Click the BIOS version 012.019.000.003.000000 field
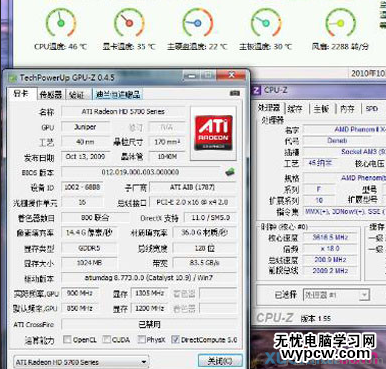Viewport: 386px width, 369px height. (x=141, y=172)
